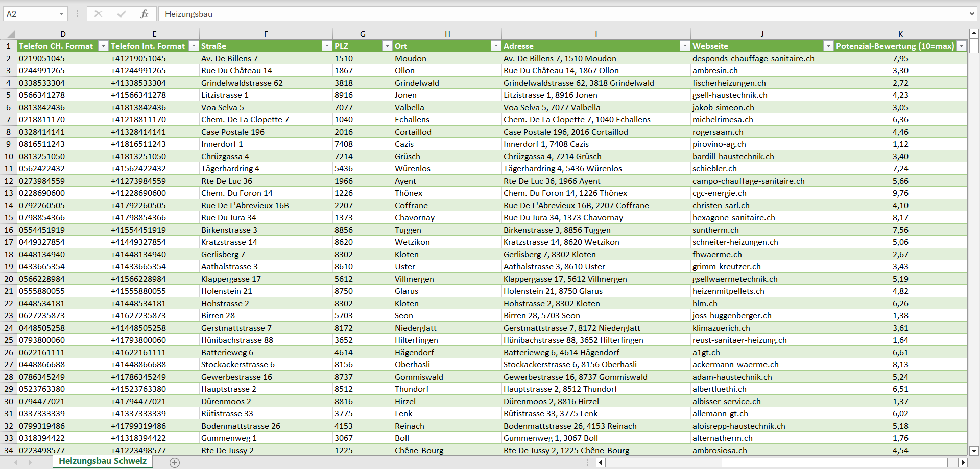Viewport: 980px width, 469px height.
Task: Open filter dropdown for Ort column
Action: click(x=495, y=46)
